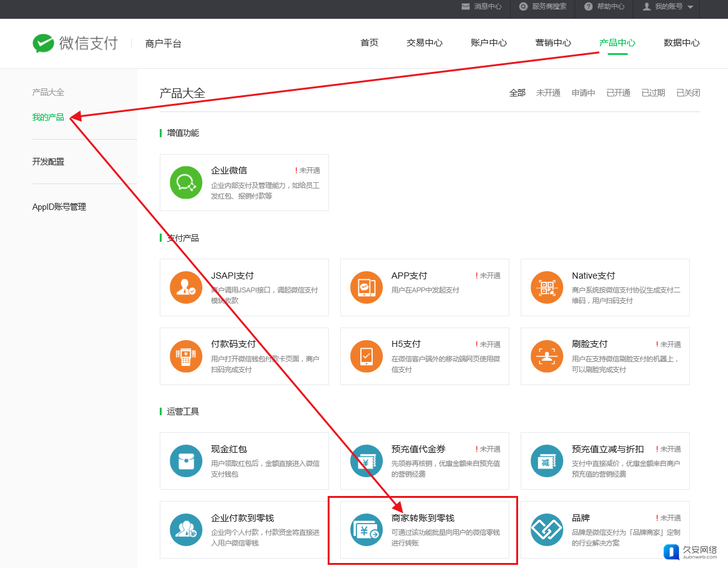
Task: Click the WeChat Pay logo icon
Action: [x=43, y=43]
